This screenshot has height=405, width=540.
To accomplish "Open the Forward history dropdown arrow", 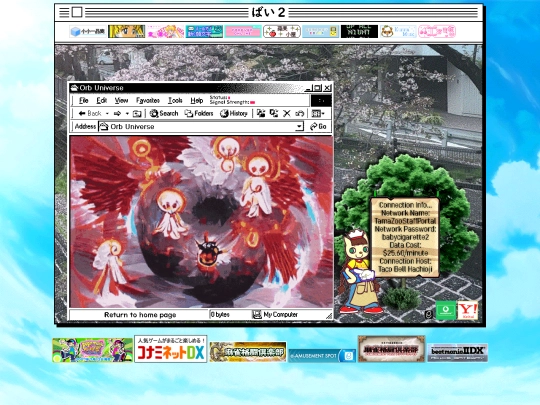I will (127, 113).
